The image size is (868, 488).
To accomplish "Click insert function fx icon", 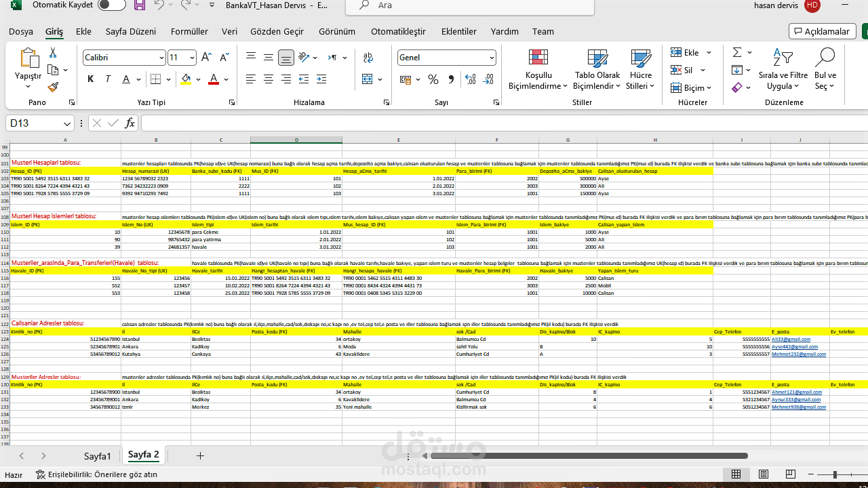I will pyautogui.click(x=130, y=123).
